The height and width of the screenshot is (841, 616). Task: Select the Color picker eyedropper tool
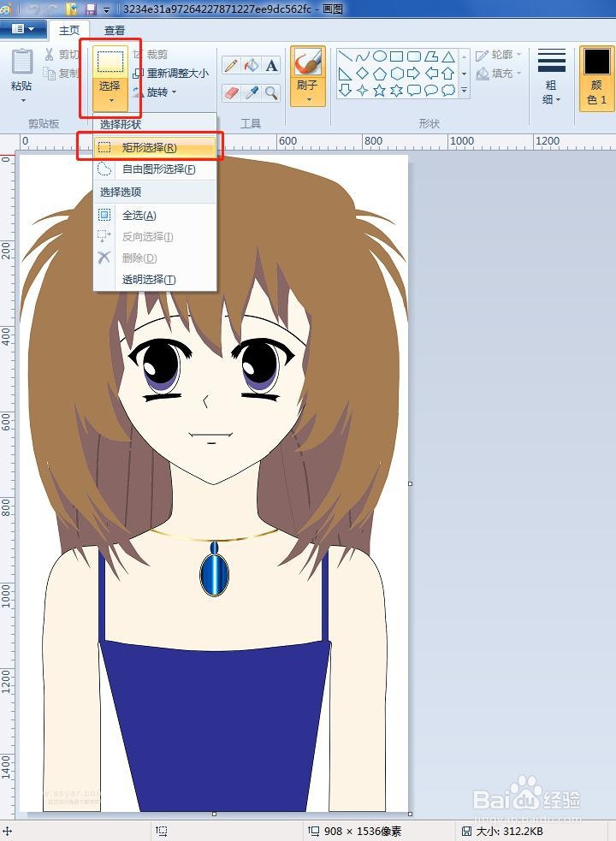point(252,92)
